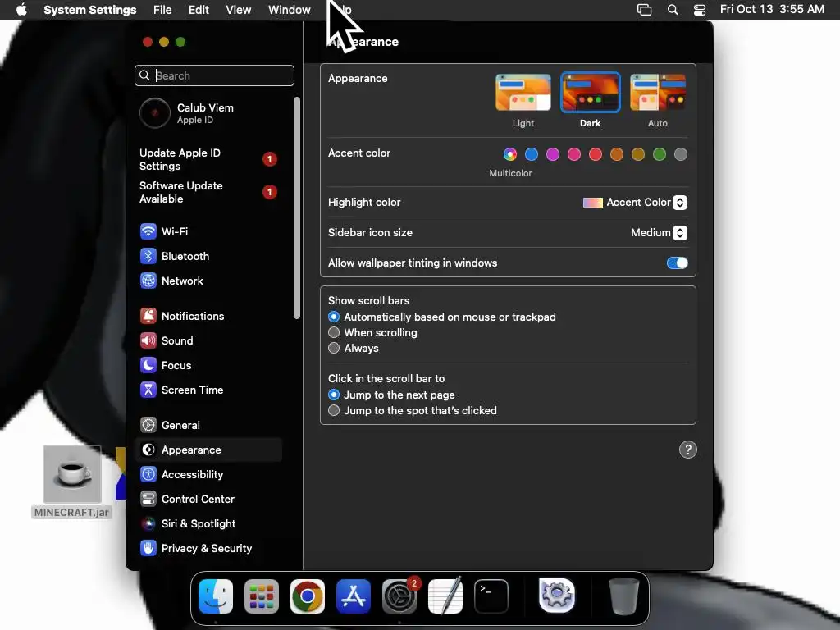Open Wi-Fi settings in sidebar
The image size is (840, 630).
208,231
